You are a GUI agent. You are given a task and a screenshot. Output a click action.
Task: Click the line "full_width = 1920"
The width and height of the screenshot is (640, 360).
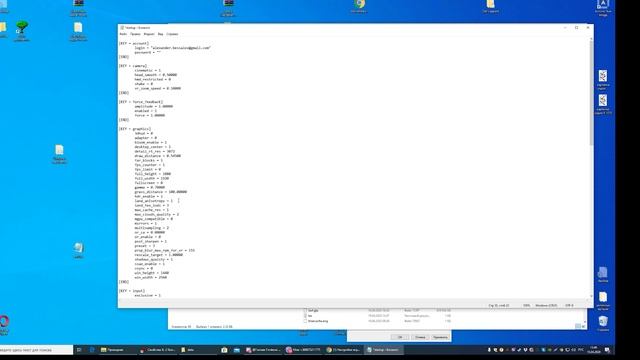point(151,178)
